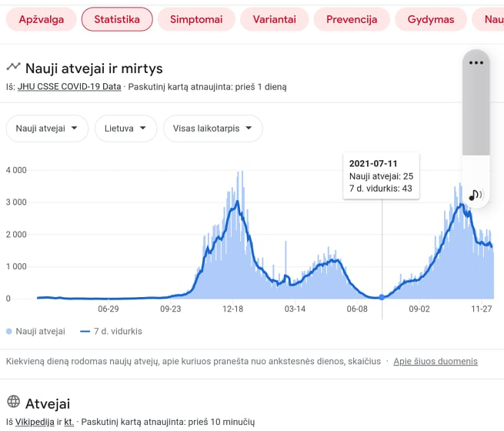Open the Vikipedija source link
Screen dimensions: 504x431
coord(35,422)
